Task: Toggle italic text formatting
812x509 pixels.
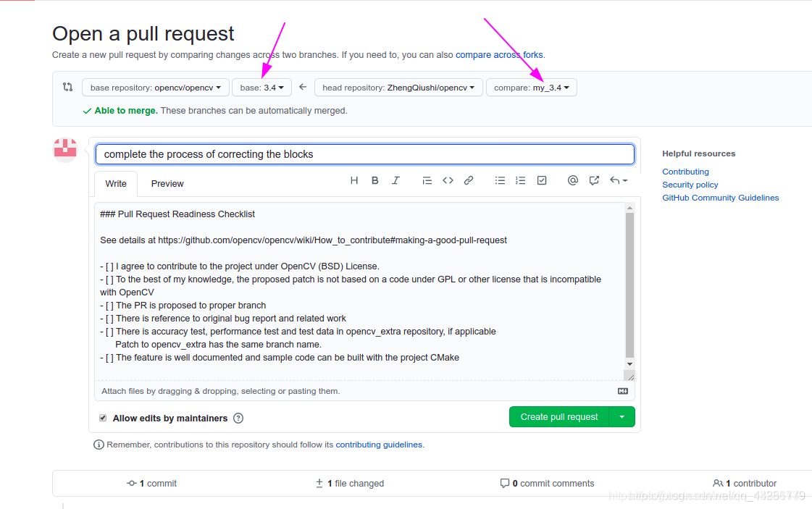Action: pos(395,180)
